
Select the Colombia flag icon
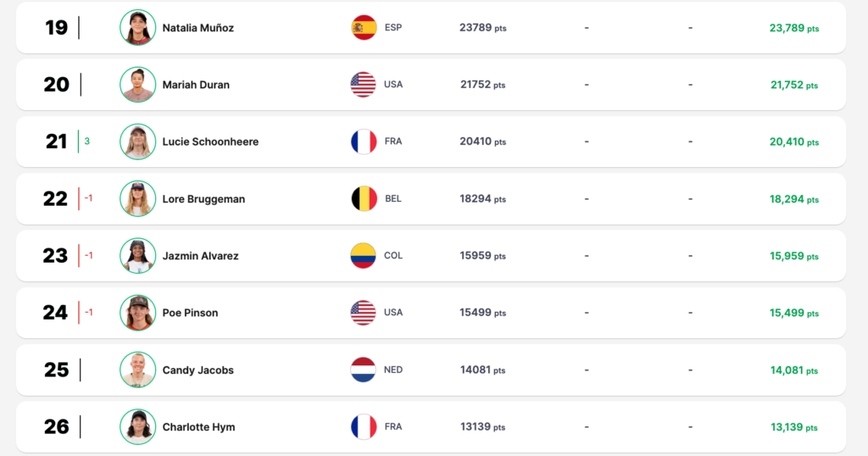(x=364, y=256)
